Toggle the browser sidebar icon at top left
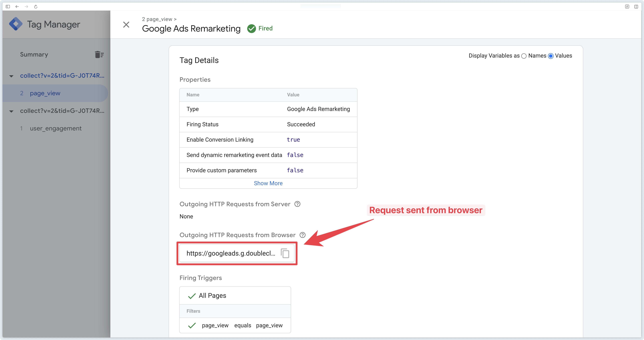644x340 pixels. coord(8,7)
